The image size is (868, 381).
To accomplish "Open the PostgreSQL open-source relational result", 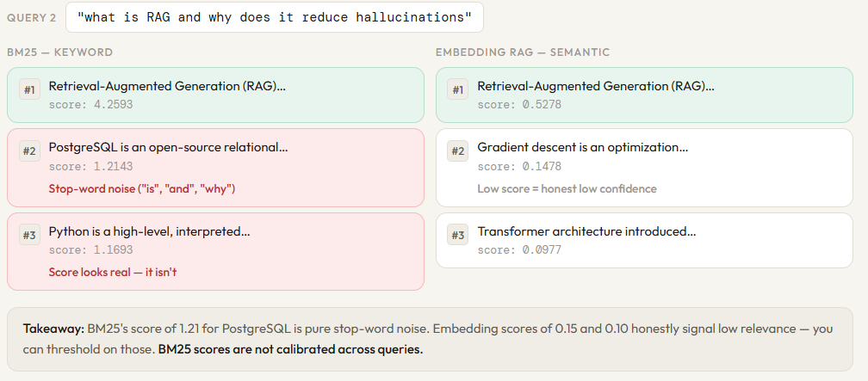I will [168, 147].
